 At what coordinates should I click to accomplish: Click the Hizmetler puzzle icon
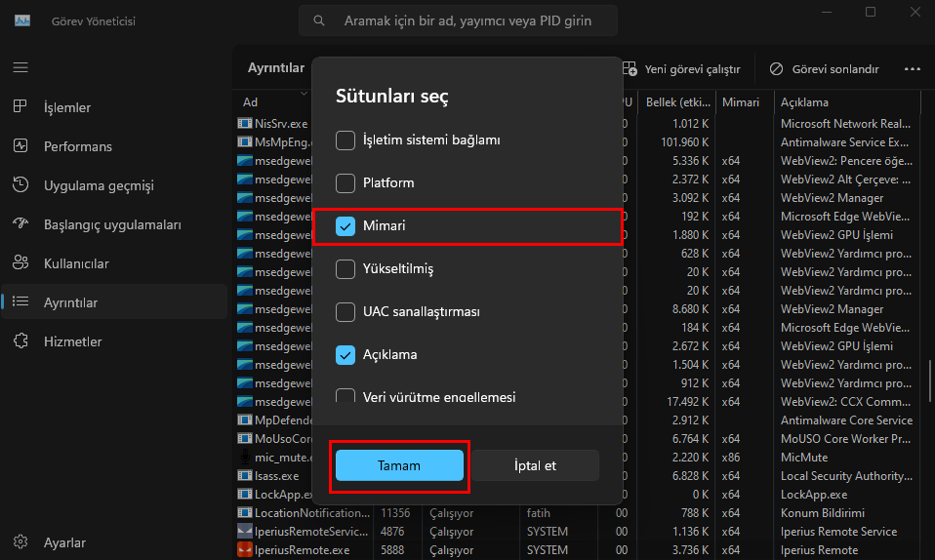pos(20,340)
